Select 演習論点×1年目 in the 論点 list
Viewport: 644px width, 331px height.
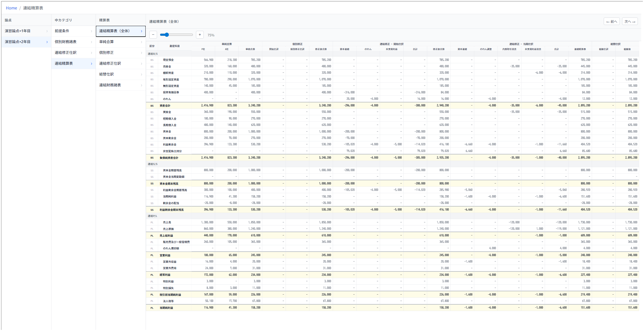pyautogui.click(x=18, y=31)
